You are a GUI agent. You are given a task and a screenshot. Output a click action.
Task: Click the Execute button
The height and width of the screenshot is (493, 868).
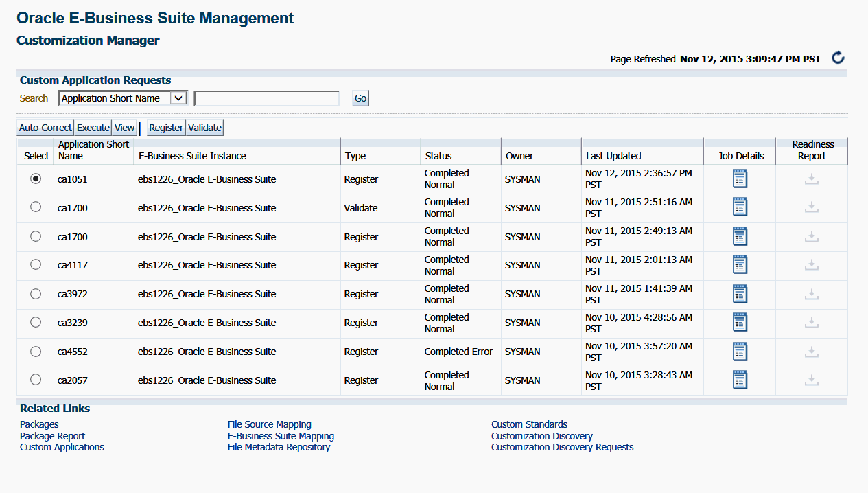point(93,128)
